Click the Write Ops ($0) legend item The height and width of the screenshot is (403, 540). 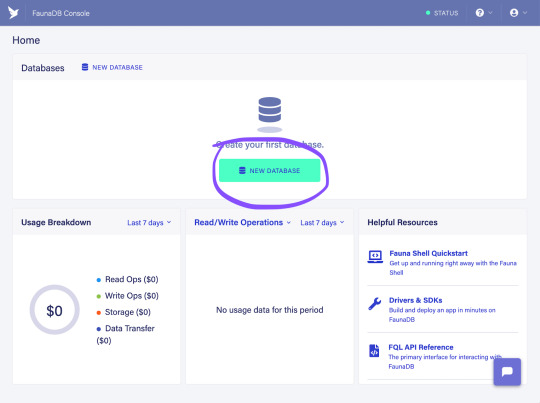tap(127, 296)
